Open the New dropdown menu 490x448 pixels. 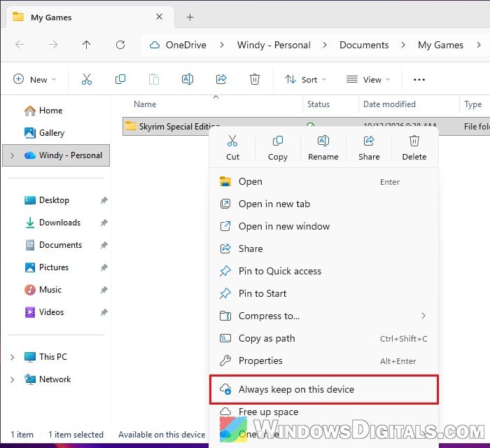35,79
